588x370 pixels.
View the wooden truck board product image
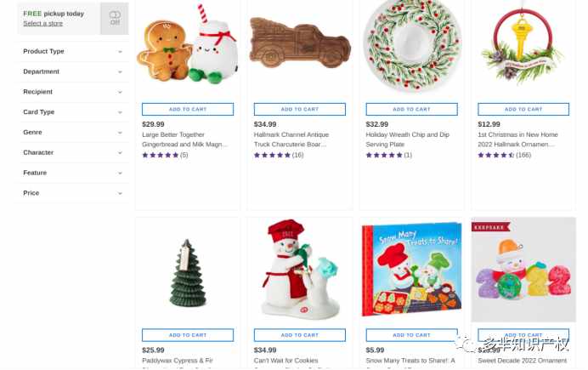coord(300,45)
